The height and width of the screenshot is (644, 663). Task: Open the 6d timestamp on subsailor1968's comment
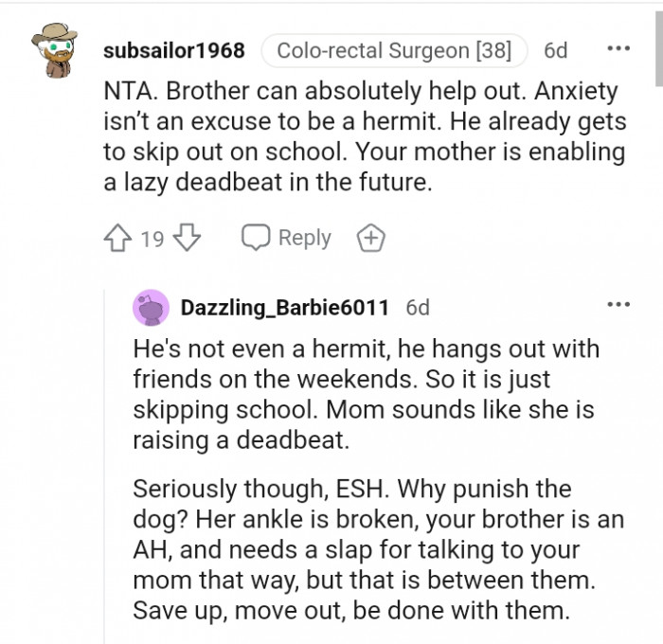[x=556, y=50]
